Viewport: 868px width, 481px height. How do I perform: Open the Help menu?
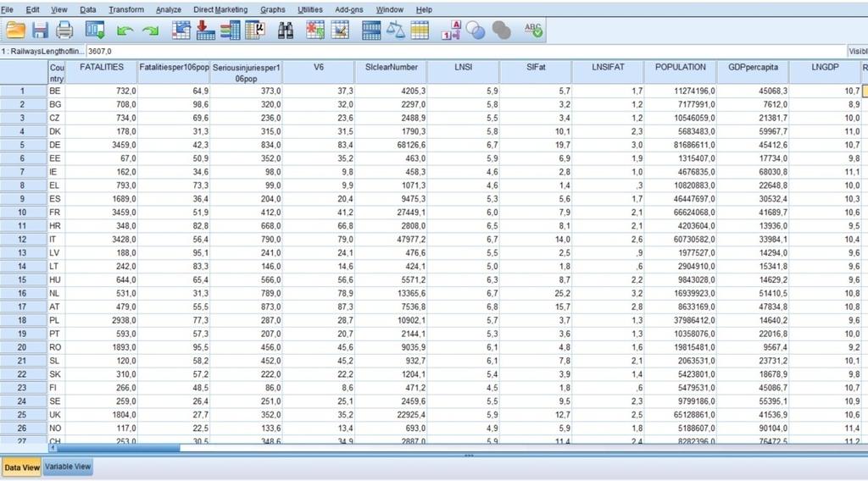tap(424, 9)
